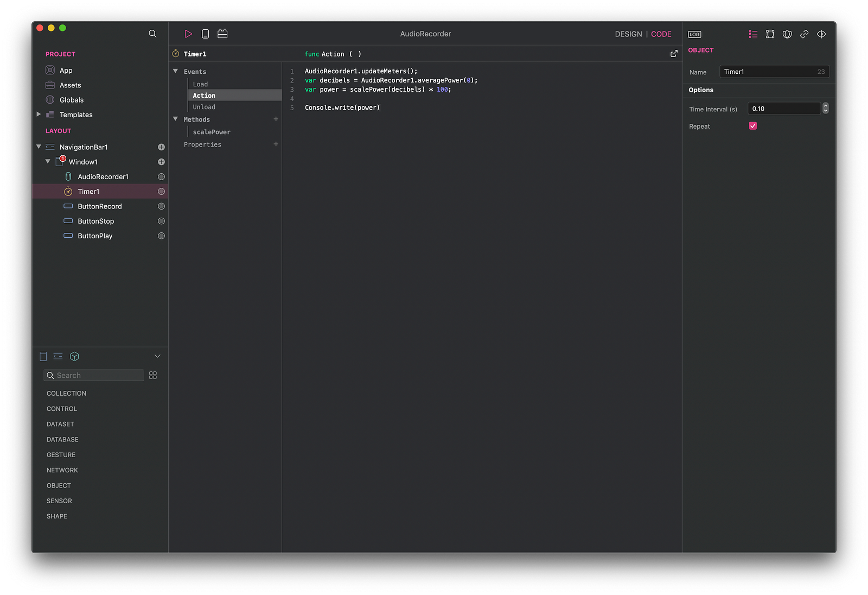868x595 pixels.
Task: Switch to CODE mode
Action: [x=661, y=34]
